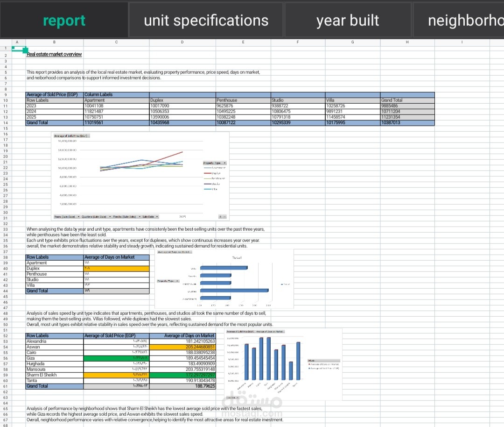Viewport: 504px width, 427px height.
Task: Click cell with value 11458574
Action: (x=353, y=117)
